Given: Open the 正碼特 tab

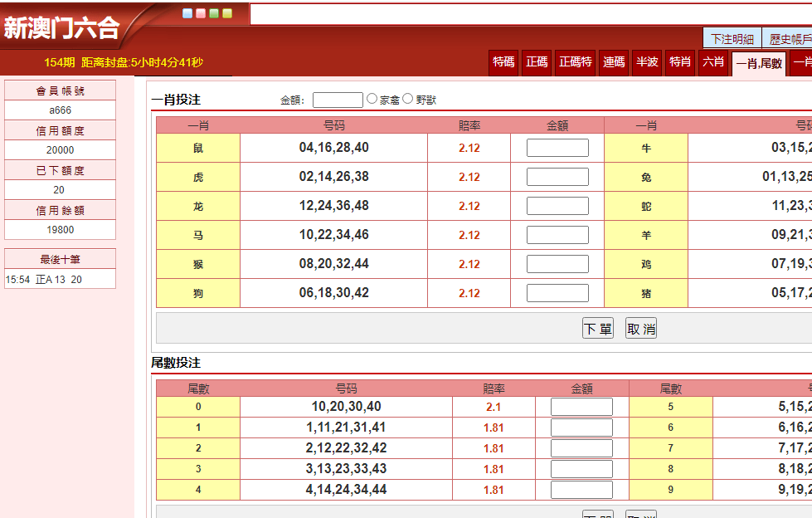Looking at the screenshot, I should [575, 62].
